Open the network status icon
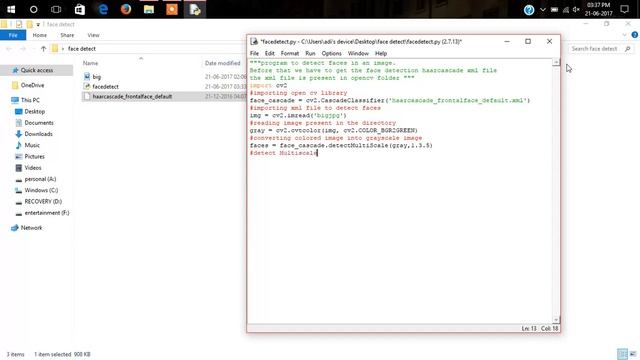The image size is (640, 360). click(x=566, y=9)
